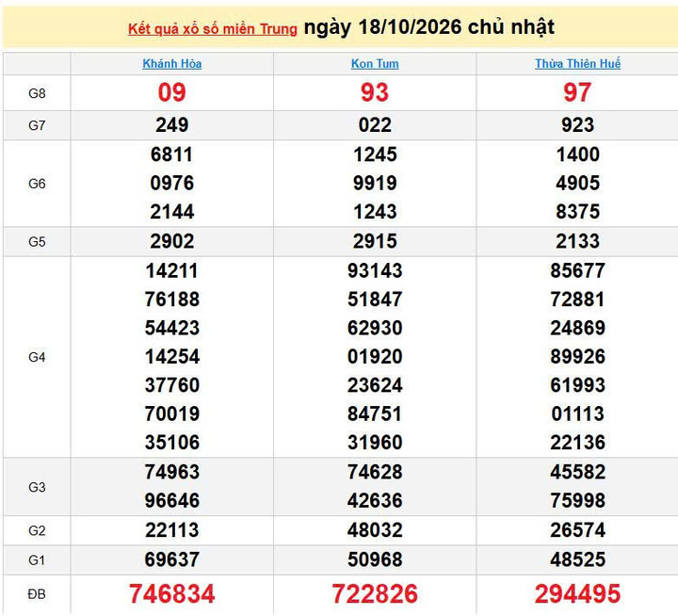Click the G4 number 01920
Viewport: 678px width, 616px height.
click(375, 356)
